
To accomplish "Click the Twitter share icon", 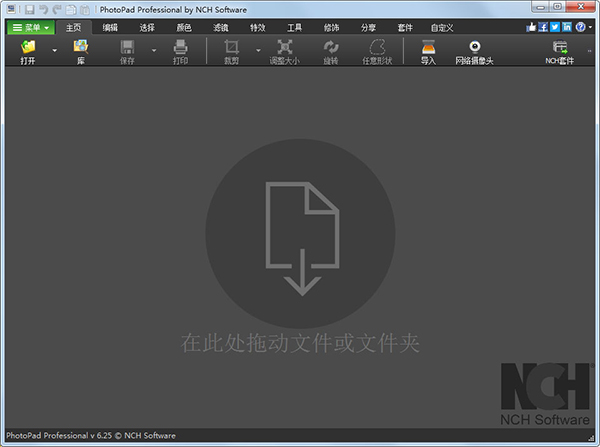I will 556,27.
